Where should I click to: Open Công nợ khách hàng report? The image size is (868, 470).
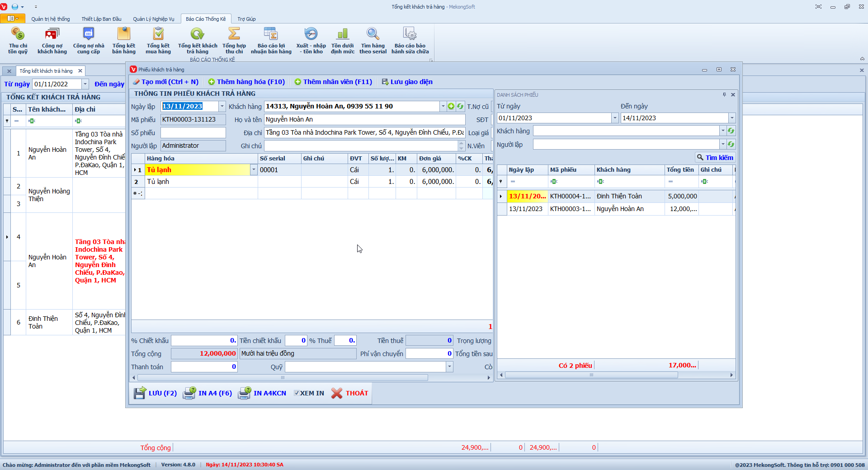pyautogui.click(x=52, y=40)
